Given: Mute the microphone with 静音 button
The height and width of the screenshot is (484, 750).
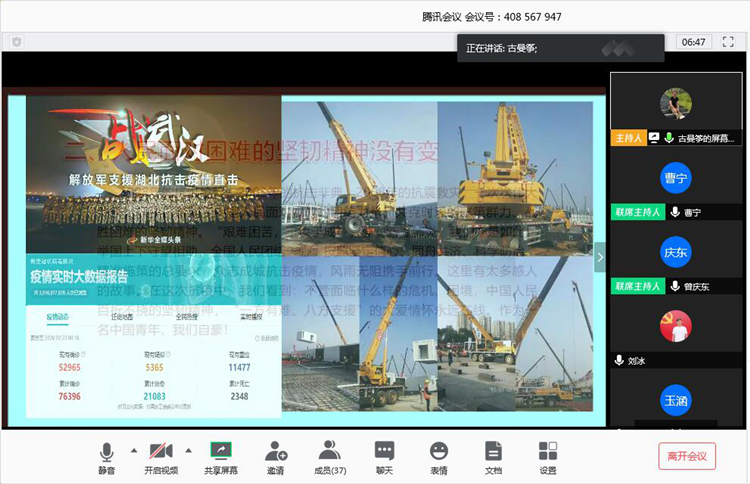Looking at the screenshot, I should coord(106,456).
